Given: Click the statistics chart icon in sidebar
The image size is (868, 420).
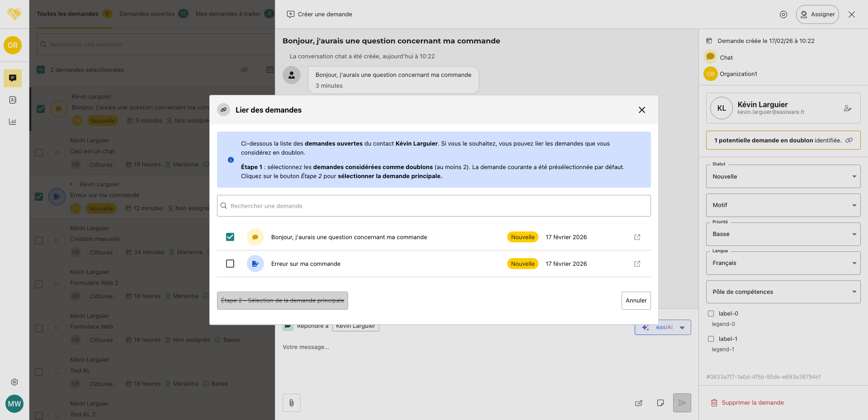Looking at the screenshot, I should 13,122.
